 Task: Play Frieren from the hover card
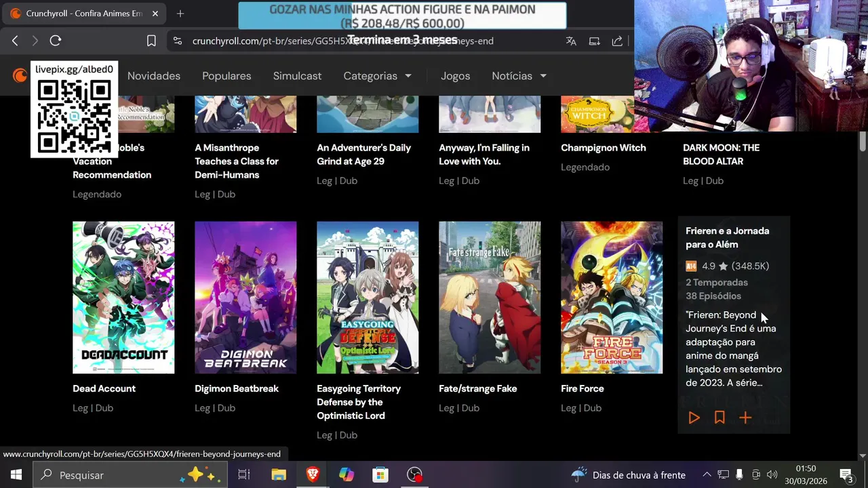(694, 418)
